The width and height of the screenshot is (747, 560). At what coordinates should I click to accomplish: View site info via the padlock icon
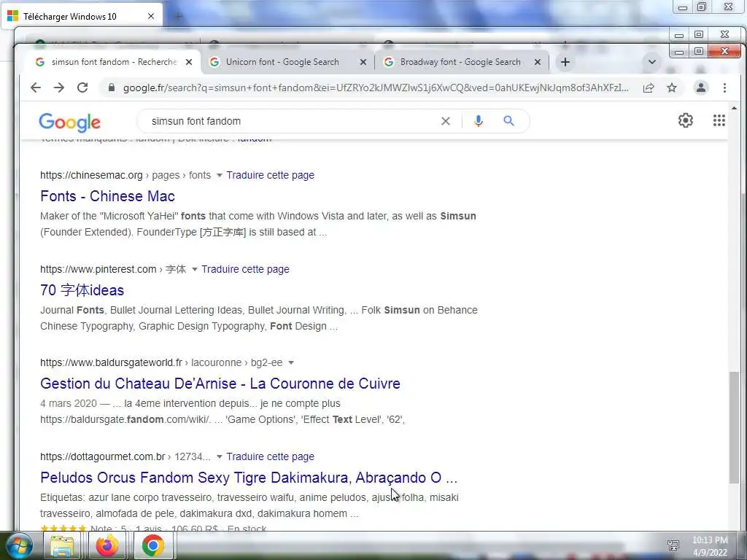[x=112, y=87]
